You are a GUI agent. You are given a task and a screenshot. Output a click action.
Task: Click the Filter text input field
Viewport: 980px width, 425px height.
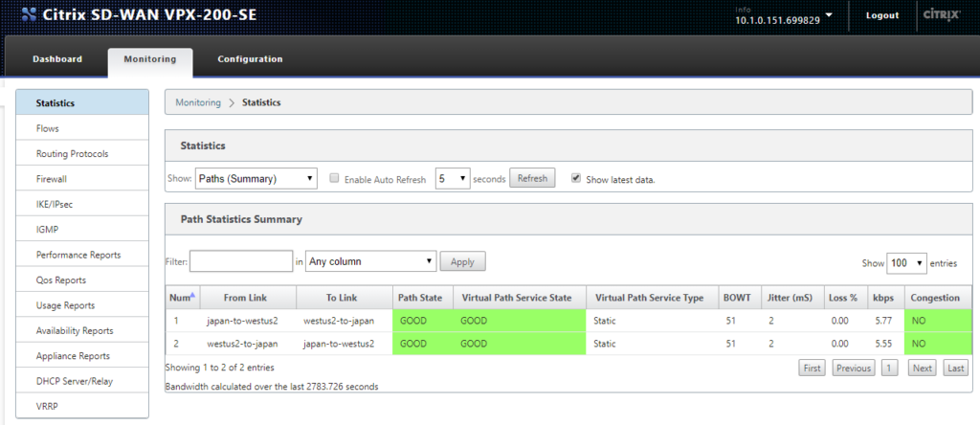pos(241,261)
